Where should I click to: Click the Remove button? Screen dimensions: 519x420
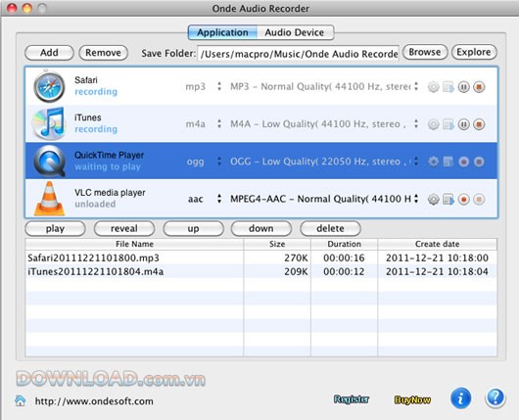(103, 53)
